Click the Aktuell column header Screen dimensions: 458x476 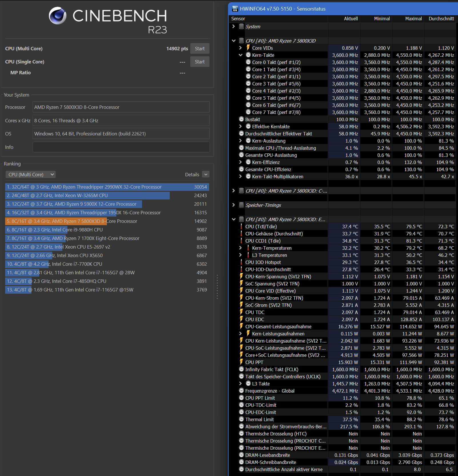click(344, 19)
